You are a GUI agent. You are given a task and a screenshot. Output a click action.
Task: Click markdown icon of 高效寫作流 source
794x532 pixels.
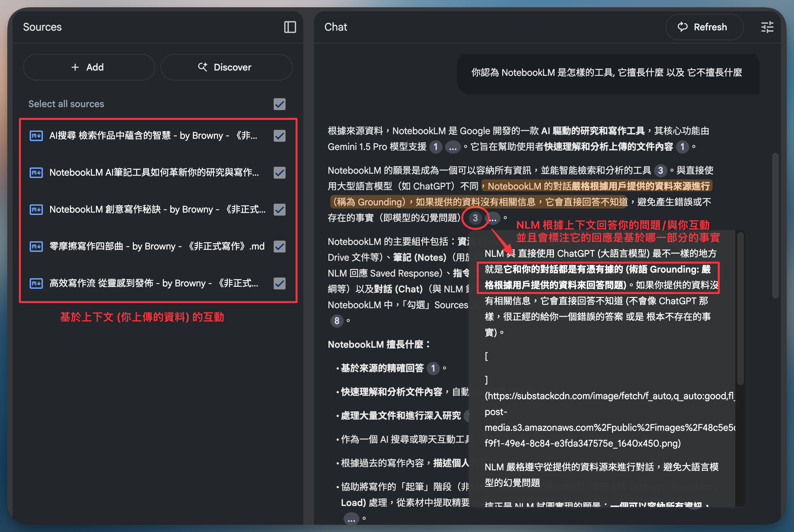36,283
